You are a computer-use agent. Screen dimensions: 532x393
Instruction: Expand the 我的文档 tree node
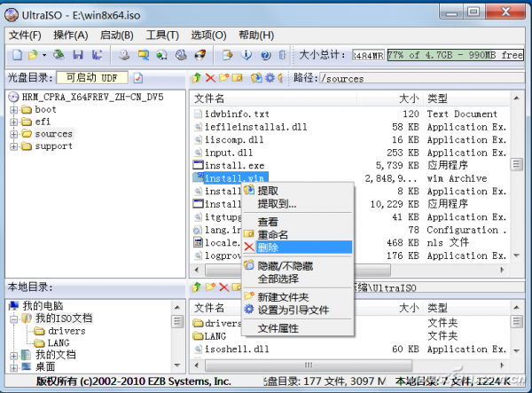pyautogui.click(x=13, y=356)
